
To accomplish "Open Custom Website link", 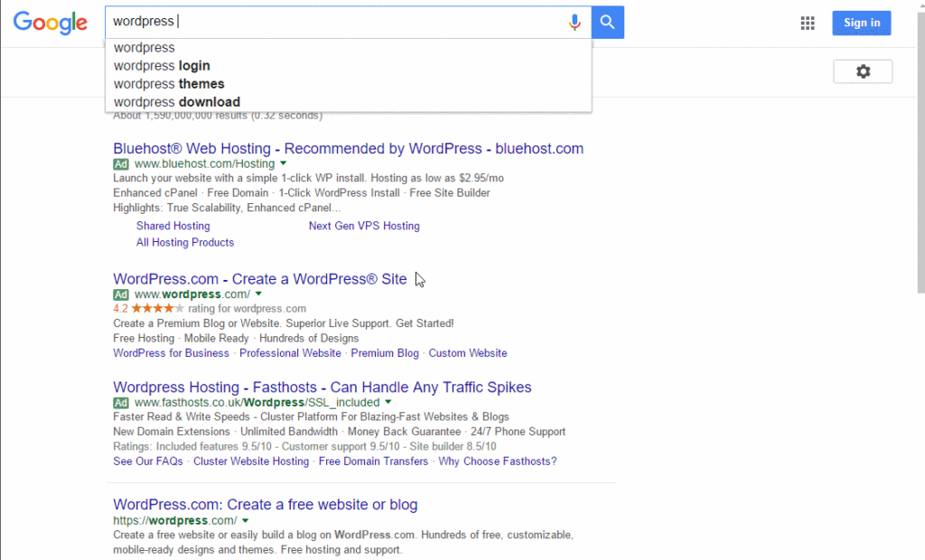I will point(468,353).
